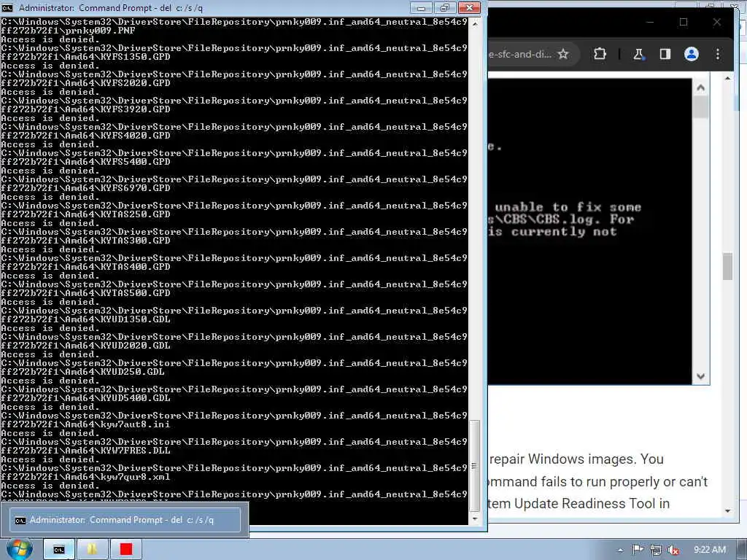Click "repair Windows images. You" text in Chrome
The image size is (747, 560).
pos(576,459)
